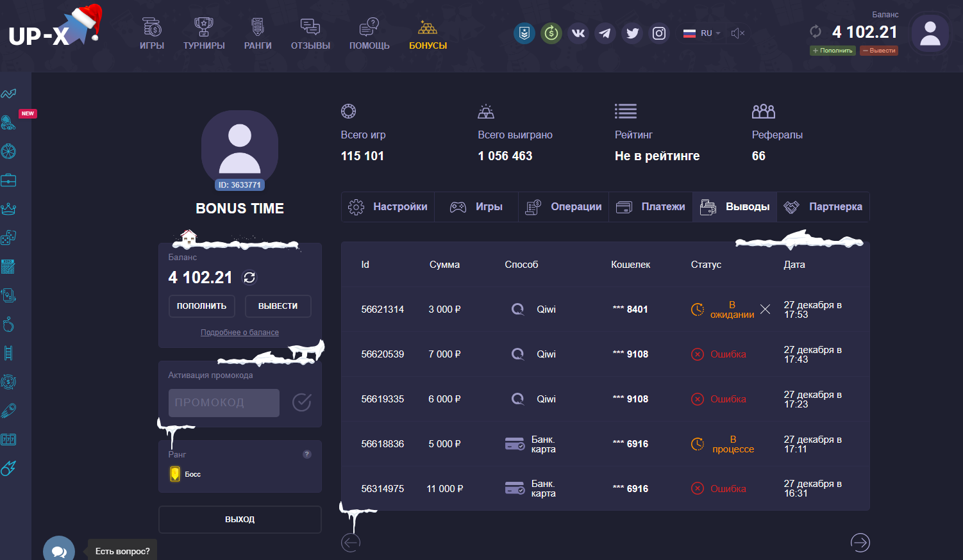Open the Подробнее о балансе link
This screenshot has width=963, height=560.
pyautogui.click(x=240, y=333)
